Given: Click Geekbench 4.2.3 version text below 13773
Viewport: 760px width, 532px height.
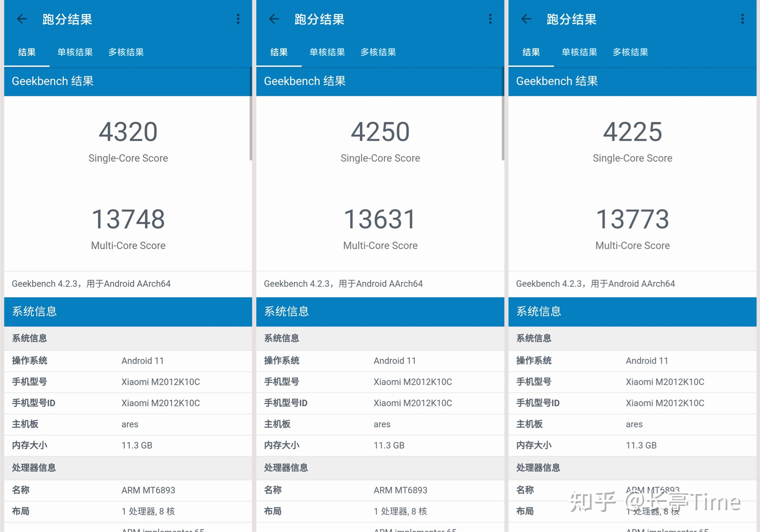Looking at the screenshot, I should (x=595, y=284).
